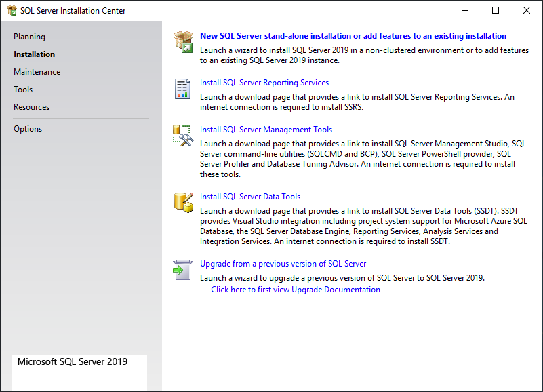543x392 pixels.
Task: Click the Reporting Services report icon
Action: 182,89
